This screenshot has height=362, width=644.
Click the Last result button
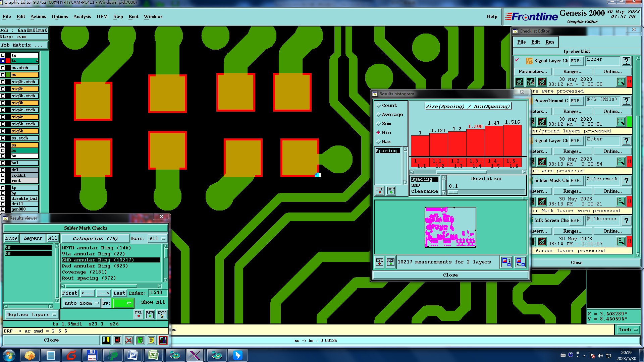click(x=119, y=293)
